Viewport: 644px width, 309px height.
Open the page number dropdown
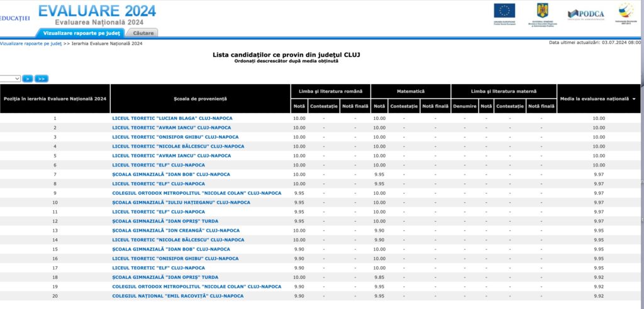10,79
